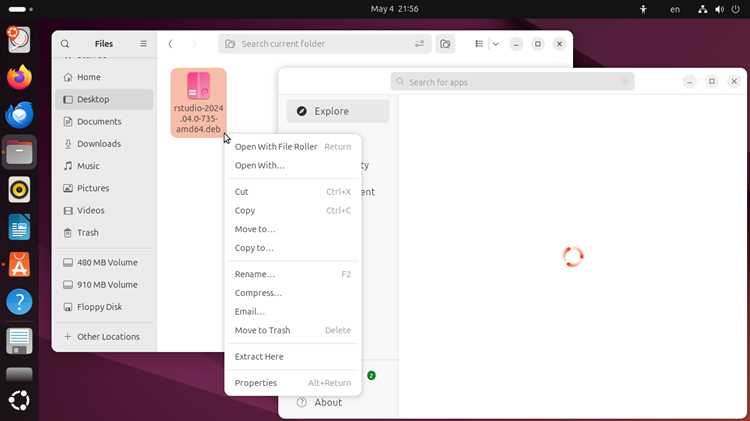Open Properties from the context menu

tap(293, 383)
